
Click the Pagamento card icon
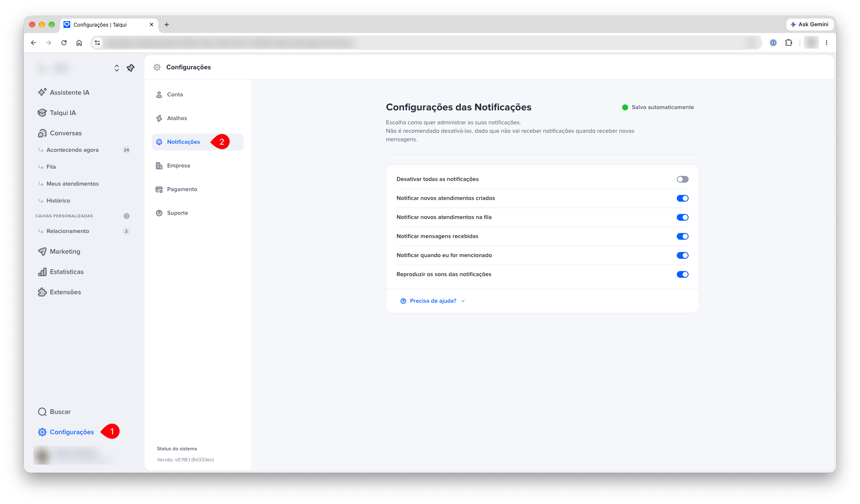tap(159, 189)
